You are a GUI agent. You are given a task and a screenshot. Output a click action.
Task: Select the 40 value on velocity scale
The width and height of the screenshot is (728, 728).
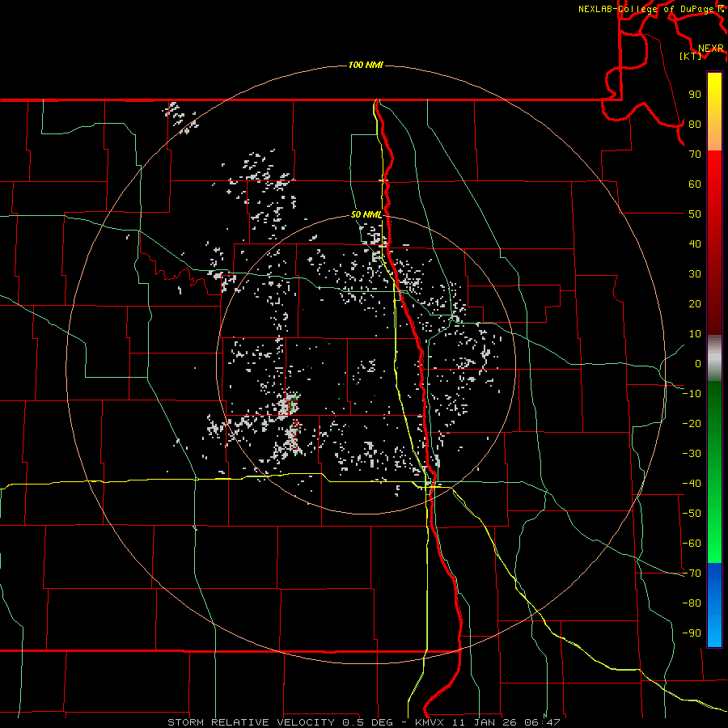pos(695,243)
